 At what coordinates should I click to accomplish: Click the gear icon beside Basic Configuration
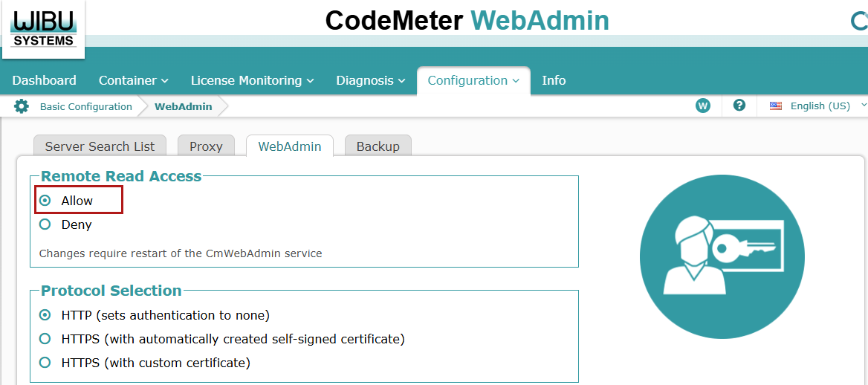point(22,106)
